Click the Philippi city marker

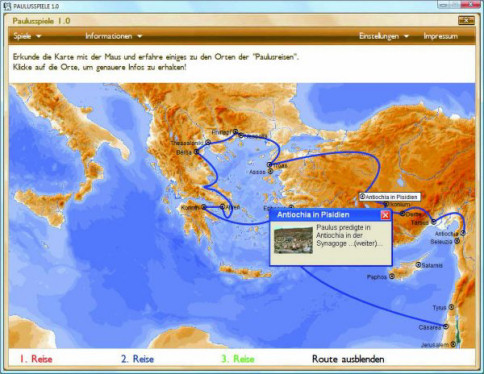[x=235, y=131]
